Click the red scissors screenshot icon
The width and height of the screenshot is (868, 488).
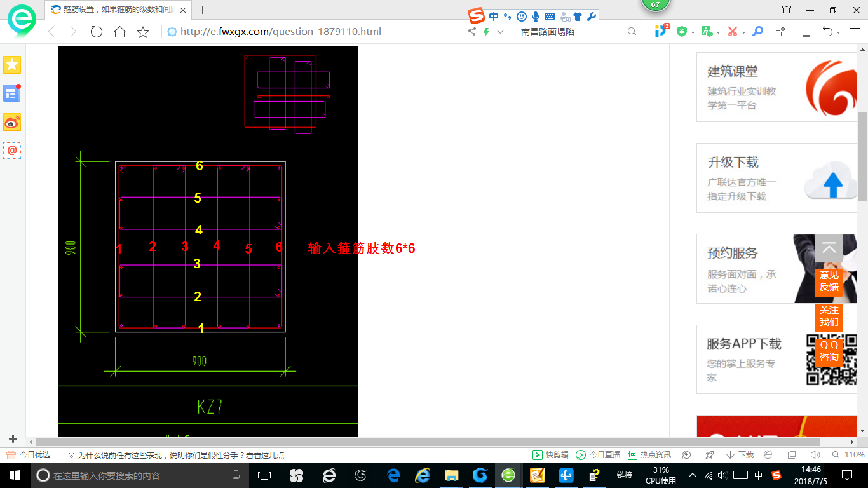pyautogui.click(x=733, y=32)
